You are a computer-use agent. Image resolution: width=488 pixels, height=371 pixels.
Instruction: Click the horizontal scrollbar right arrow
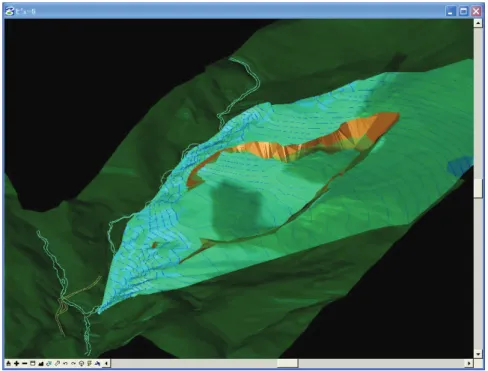[x=469, y=363]
